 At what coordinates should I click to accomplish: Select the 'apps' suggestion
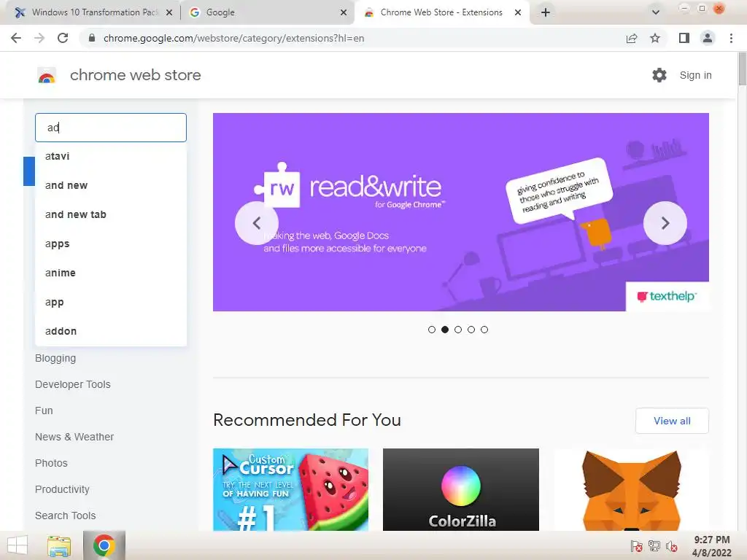(x=111, y=244)
